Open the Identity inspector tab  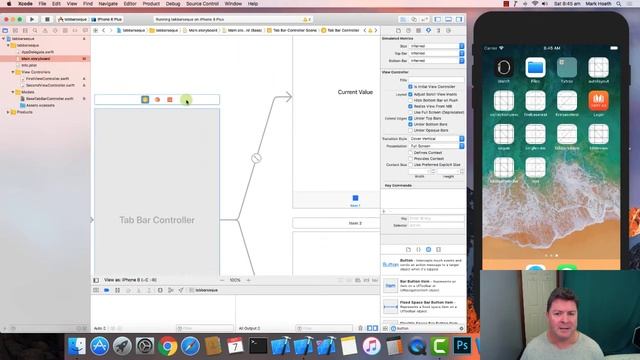[418, 31]
